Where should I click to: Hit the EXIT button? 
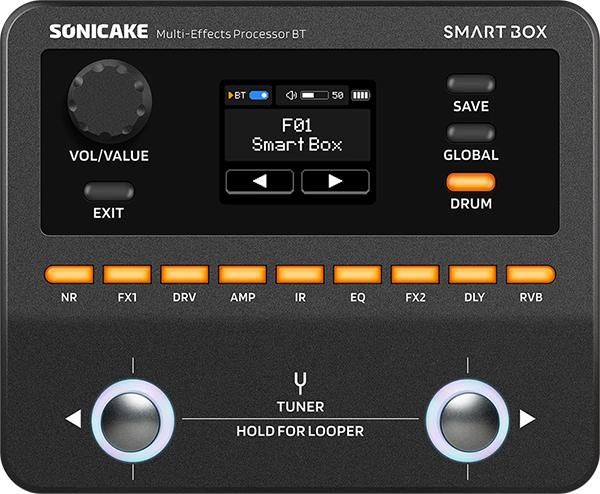tap(109, 191)
